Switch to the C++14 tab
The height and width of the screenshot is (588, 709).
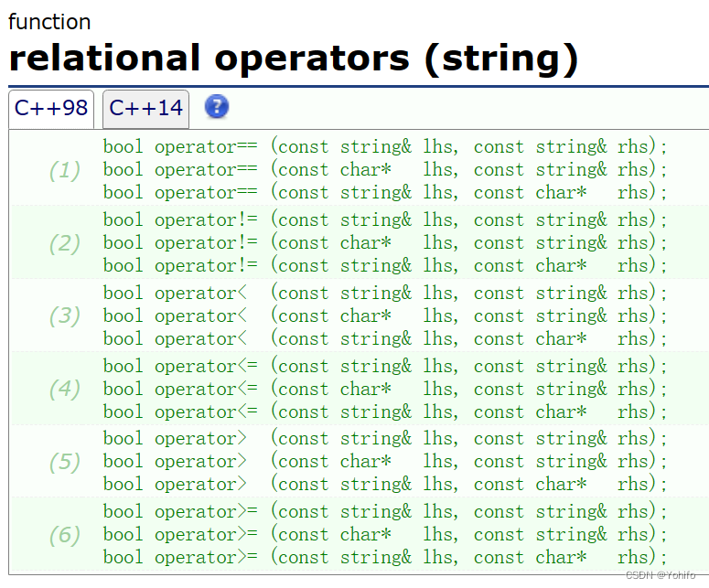pos(145,109)
